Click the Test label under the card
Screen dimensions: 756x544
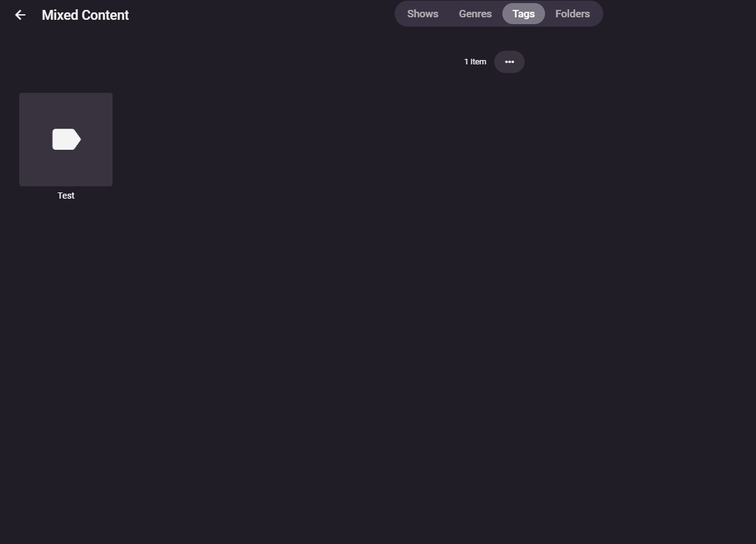(x=66, y=196)
